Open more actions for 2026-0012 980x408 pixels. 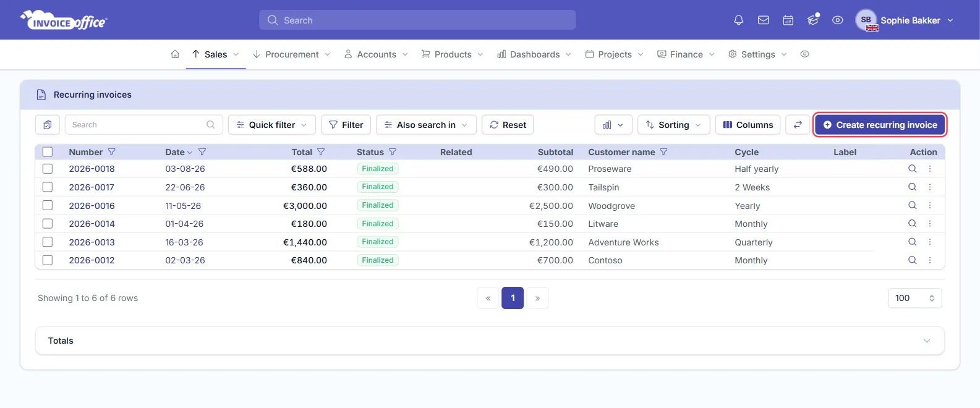click(929, 260)
